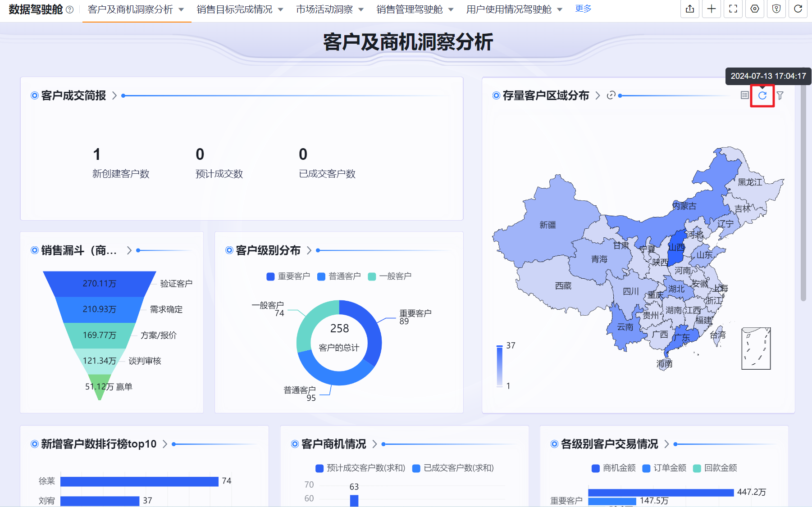Expand chevron next to 客户级别分布 title
The width and height of the screenshot is (812, 507).
click(309, 250)
